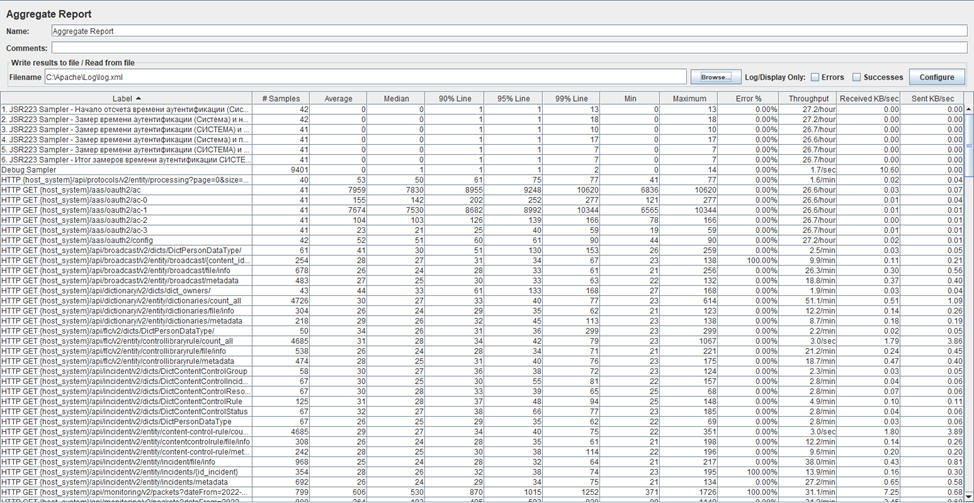The width and height of the screenshot is (974, 503).
Task: Sort by Error % column header
Action: 748,98
